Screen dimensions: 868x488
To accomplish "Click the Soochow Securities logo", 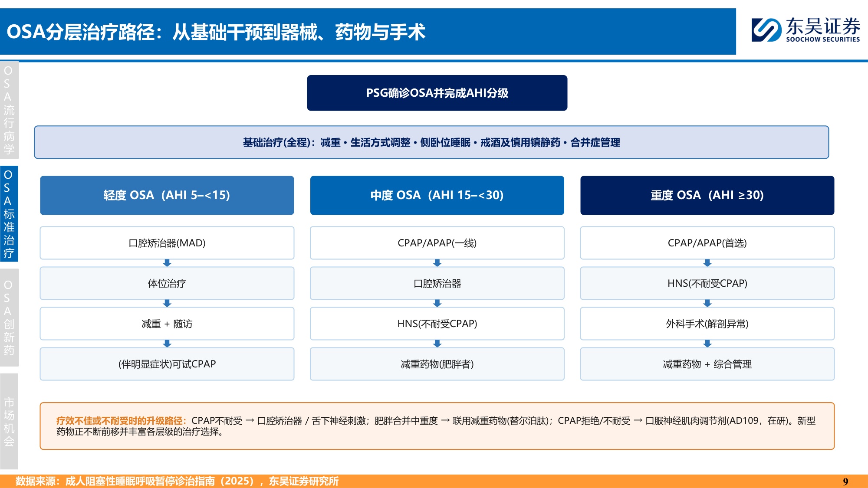I will pyautogui.click(x=806, y=29).
